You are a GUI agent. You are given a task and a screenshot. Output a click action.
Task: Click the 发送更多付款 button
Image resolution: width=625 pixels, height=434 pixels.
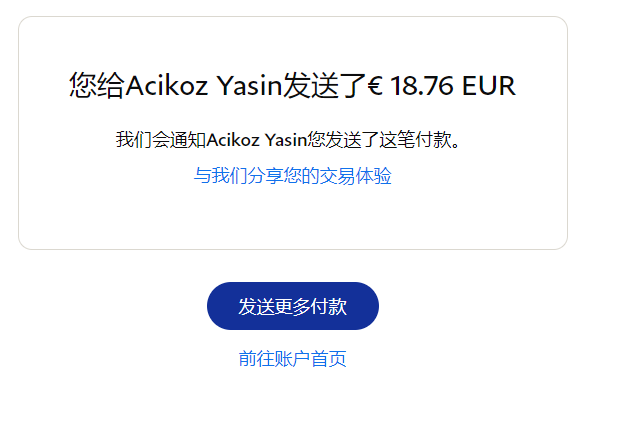pos(293,306)
